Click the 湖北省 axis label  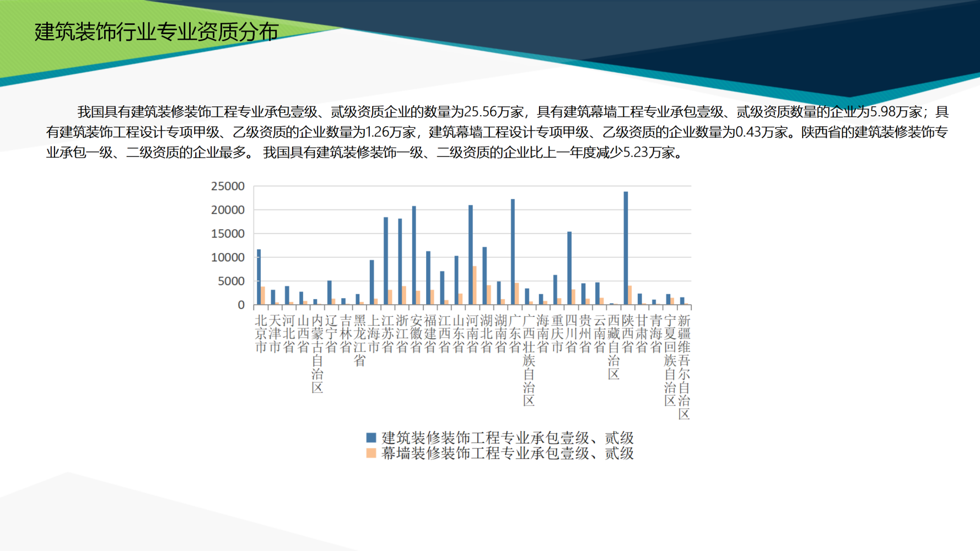(487, 333)
